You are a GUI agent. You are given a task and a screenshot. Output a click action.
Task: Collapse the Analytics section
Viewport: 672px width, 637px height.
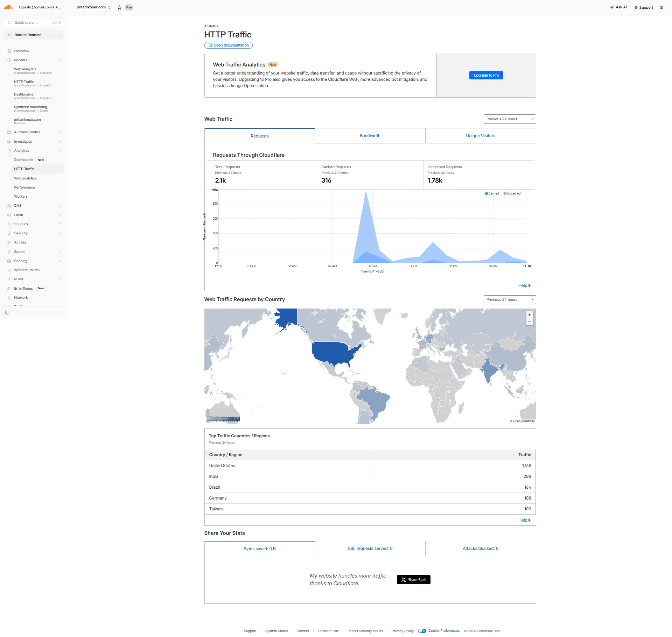point(60,151)
